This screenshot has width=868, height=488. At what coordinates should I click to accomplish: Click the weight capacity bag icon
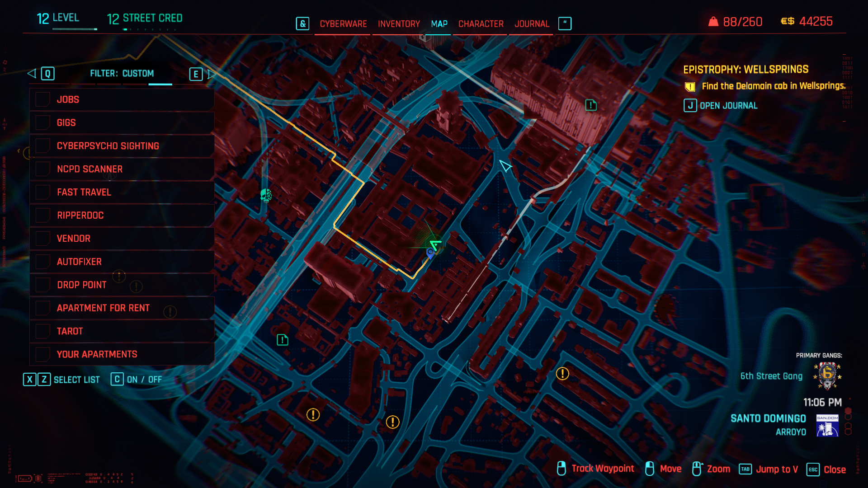click(713, 22)
